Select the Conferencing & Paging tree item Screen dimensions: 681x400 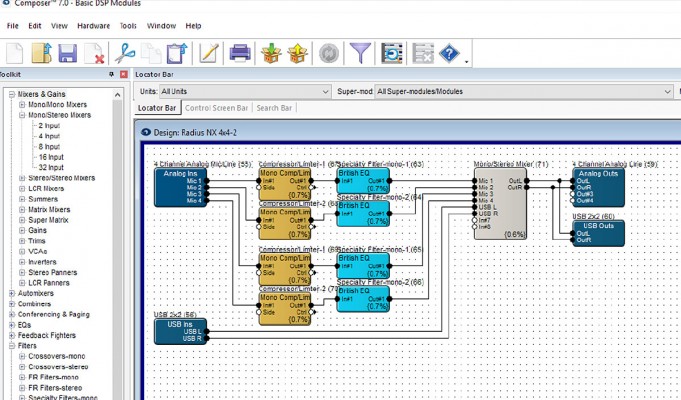[53, 314]
